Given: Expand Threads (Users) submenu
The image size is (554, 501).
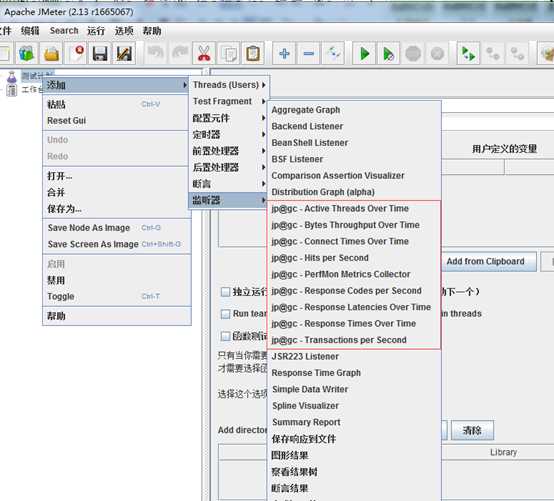Looking at the screenshot, I should 229,85.
